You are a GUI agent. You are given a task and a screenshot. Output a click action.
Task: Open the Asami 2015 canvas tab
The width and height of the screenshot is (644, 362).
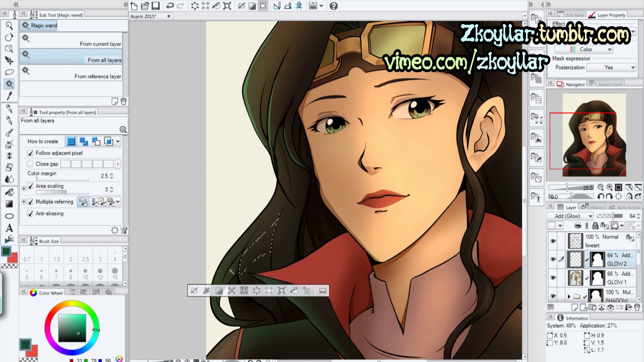tap(143, 16)
